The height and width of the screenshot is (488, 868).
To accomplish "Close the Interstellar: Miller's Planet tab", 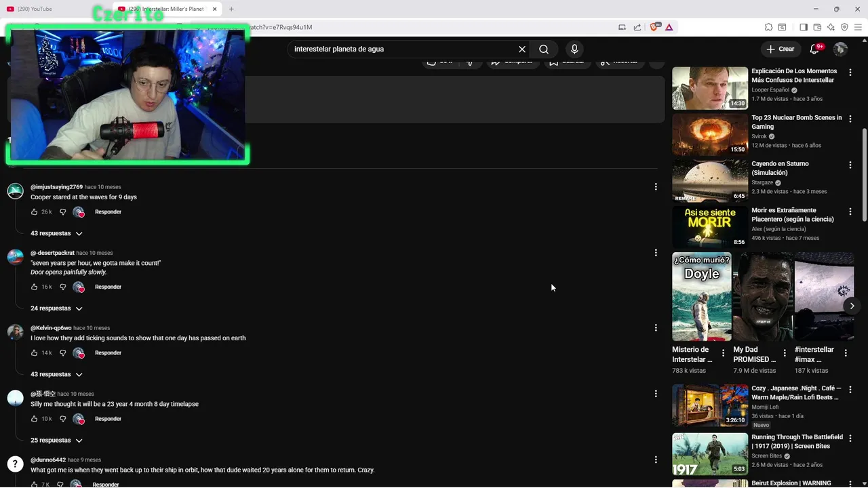I will click(215, 9).
